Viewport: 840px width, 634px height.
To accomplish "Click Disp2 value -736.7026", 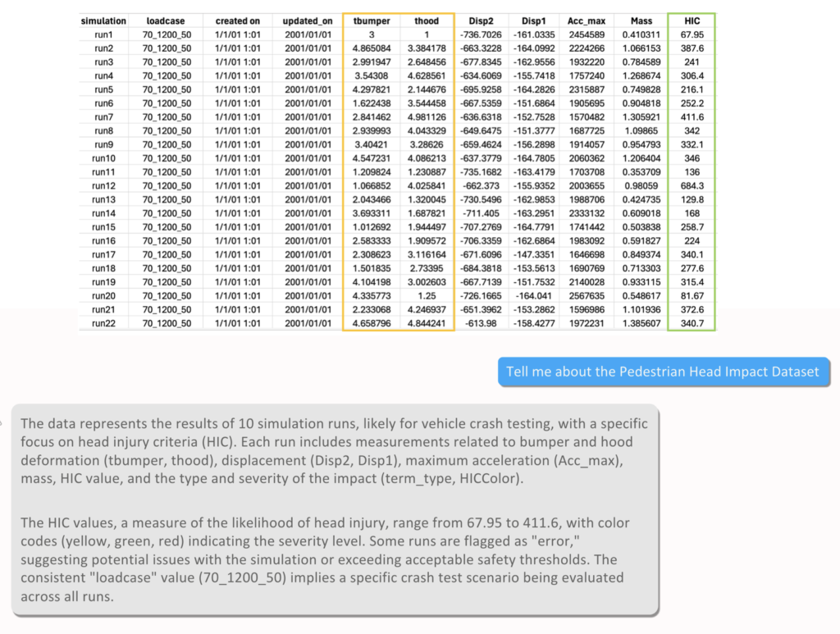I will (481, 34).
